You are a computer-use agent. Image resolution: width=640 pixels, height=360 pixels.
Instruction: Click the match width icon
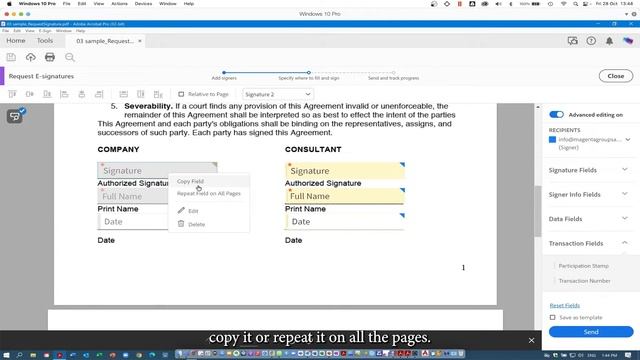click(x=123, y=94)
